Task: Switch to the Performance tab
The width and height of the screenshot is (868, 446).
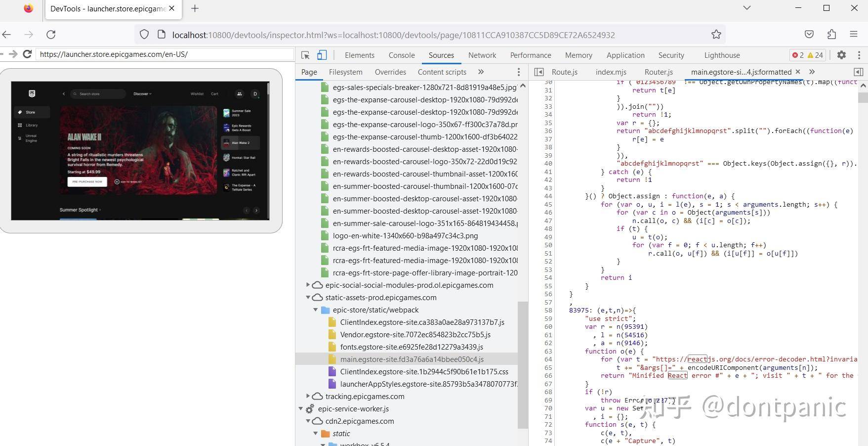Action: coord(531,55)
